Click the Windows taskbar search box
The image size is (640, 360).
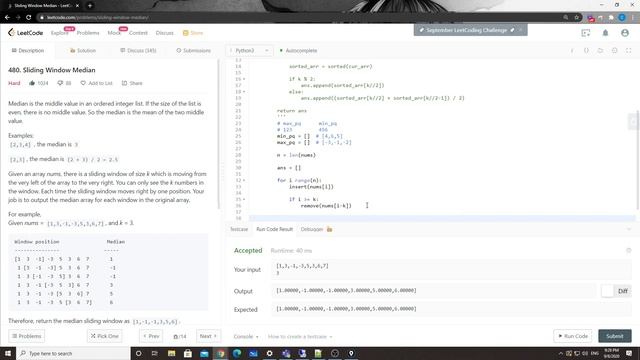pos(73,353)
